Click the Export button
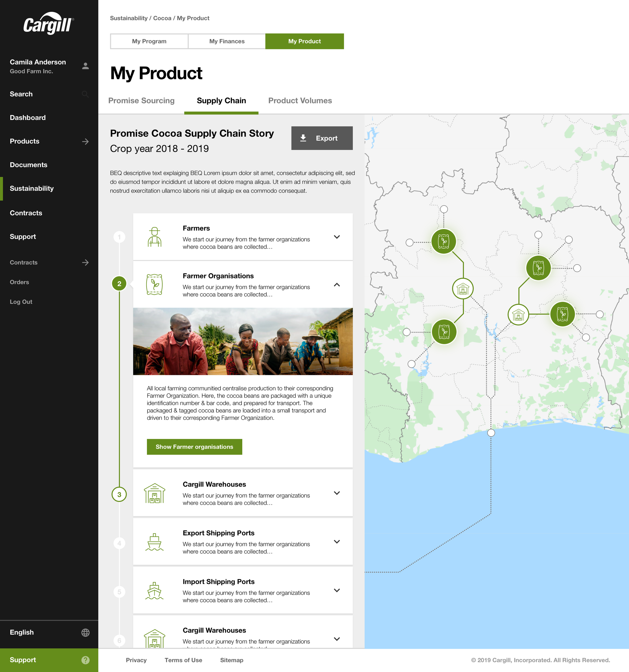Viewport: 629px width, 672px height. (322, 138)
